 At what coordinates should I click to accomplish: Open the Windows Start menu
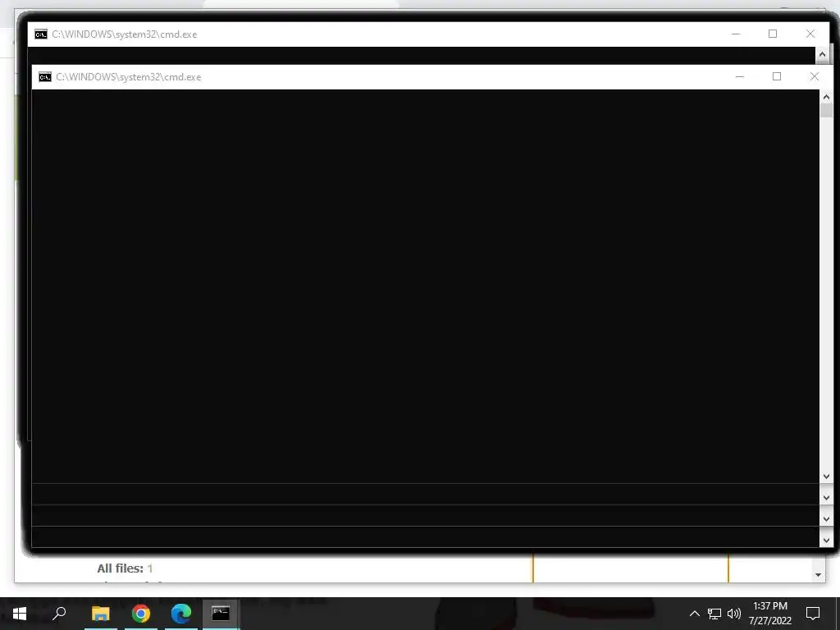pos(20,614)
